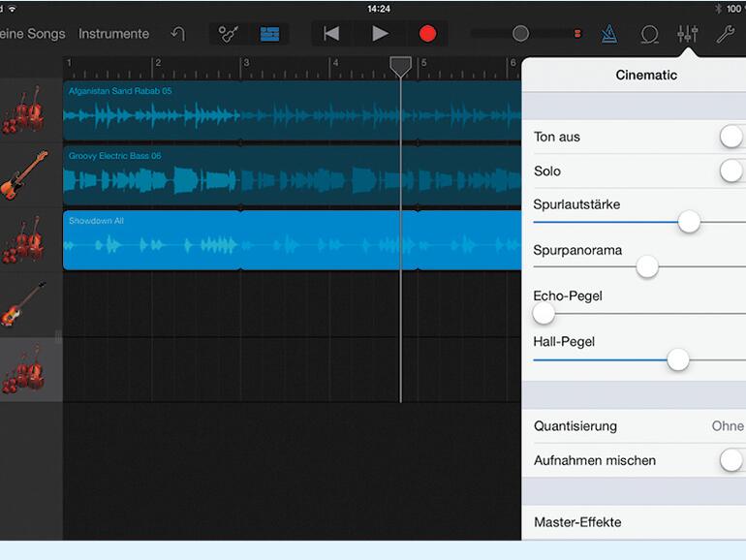Start recording with the red Record button
This screenshot has height=560, width=746.
point(427,34)
